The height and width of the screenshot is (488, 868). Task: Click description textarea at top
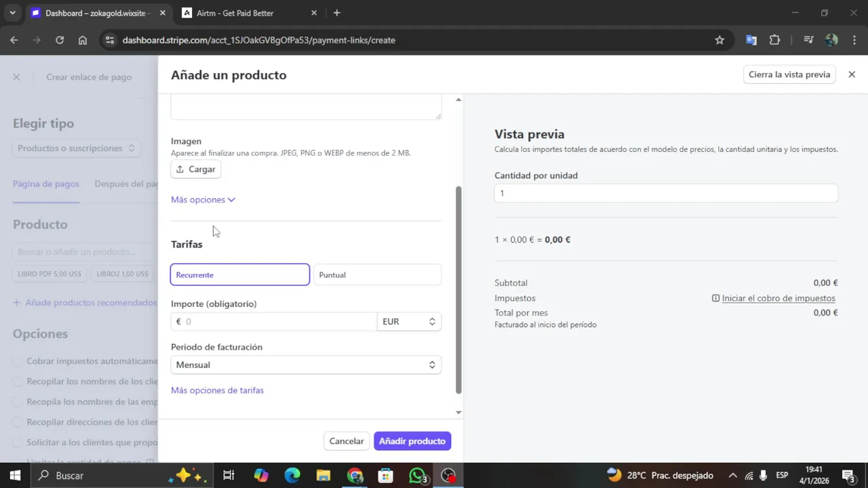(x=306, y=108)
